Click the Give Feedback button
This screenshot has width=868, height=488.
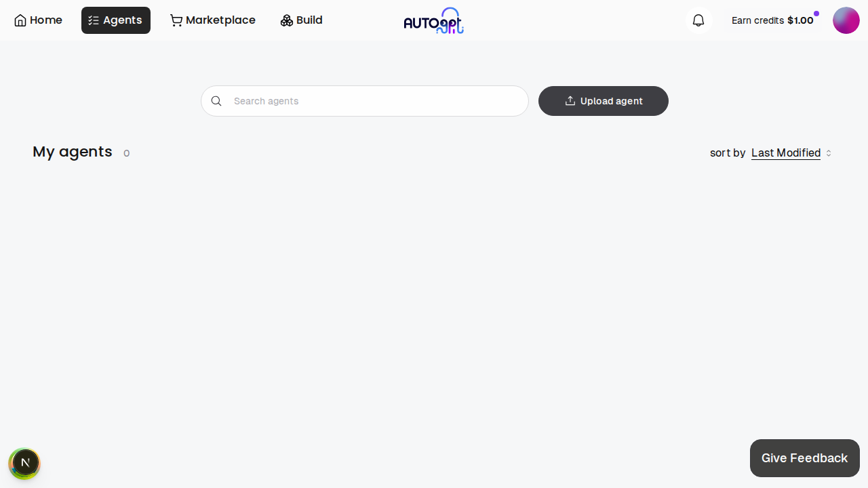point(804,458)
